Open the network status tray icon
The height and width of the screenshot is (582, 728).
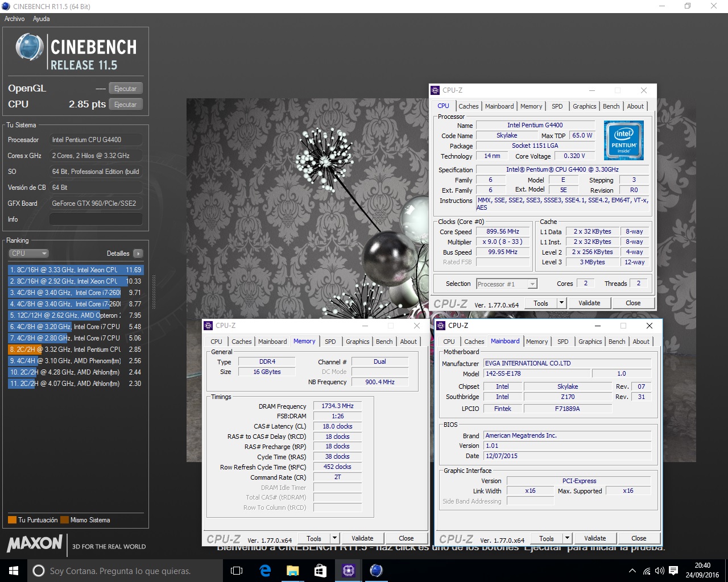647,571
